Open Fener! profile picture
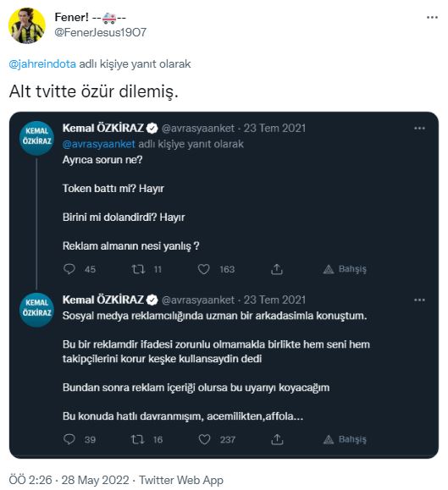Image resolution: width=448 pixels, height=490 pixels. [26, 25]
